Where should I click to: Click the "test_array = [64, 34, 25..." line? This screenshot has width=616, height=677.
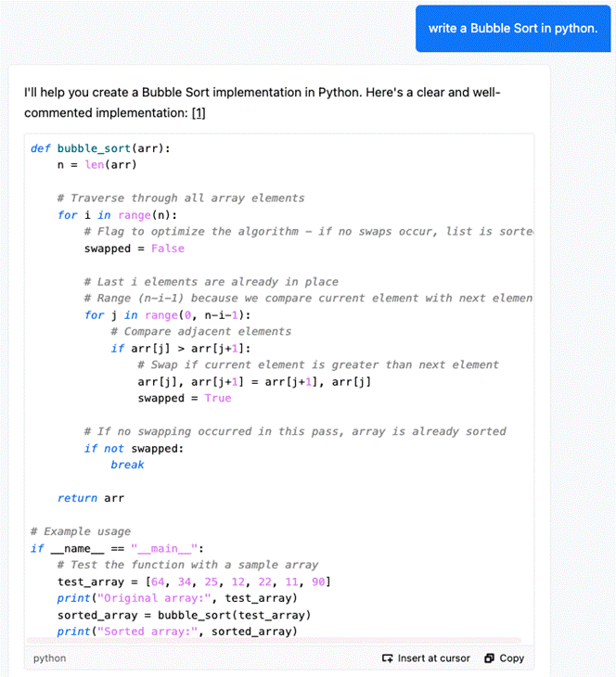(x=195, y=582)
